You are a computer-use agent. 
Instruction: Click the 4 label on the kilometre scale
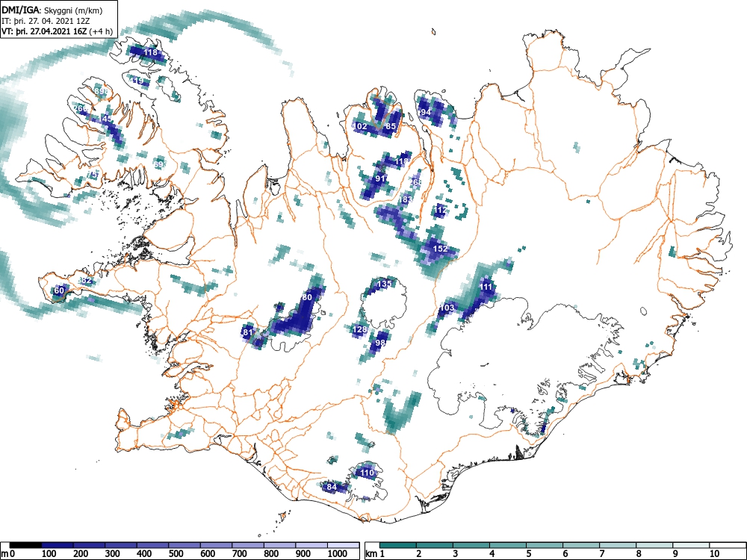[x=492, y=554]
